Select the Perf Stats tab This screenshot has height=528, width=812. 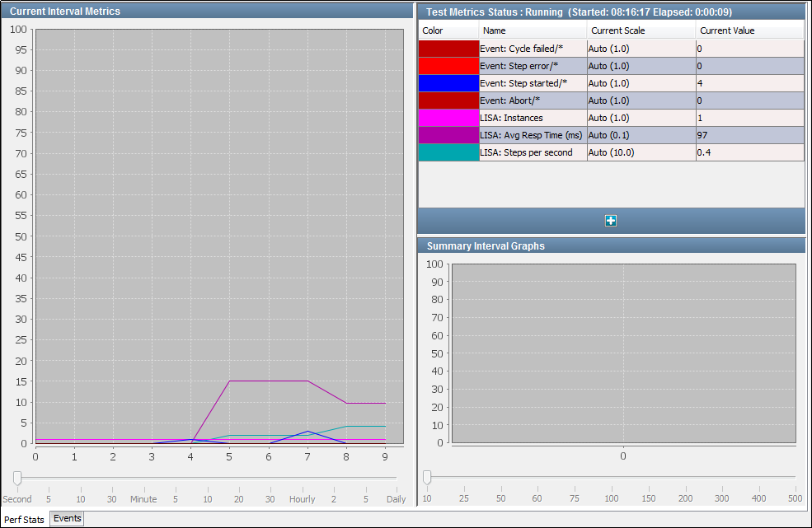[25, 520]
